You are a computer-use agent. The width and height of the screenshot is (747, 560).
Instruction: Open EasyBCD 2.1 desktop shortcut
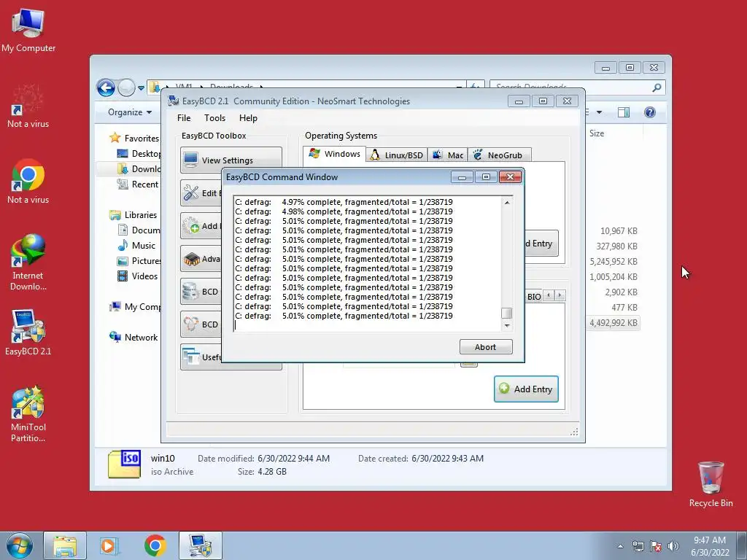click(x=28, y=332)
